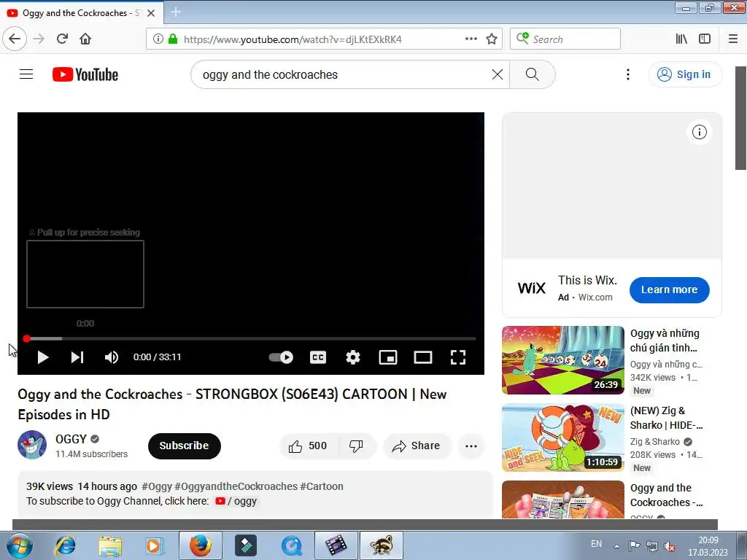The image size is (747, 560).
Task: Open more actions menu beside Share
Action: pos(471,446)
